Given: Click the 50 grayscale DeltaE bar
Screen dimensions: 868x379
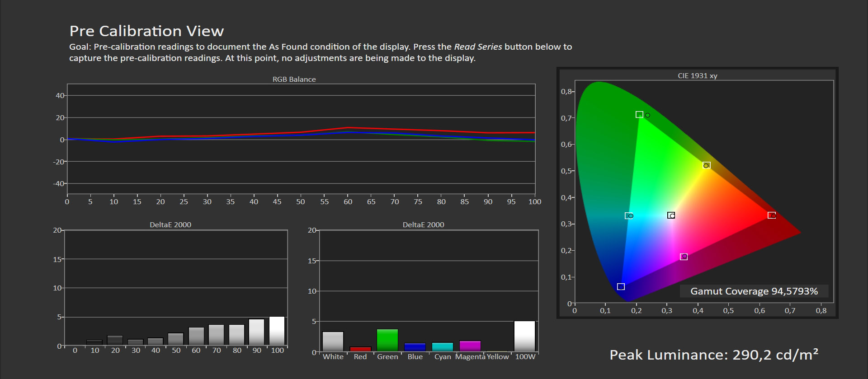Looking at the screenshot, I should [x=176, y=339].
